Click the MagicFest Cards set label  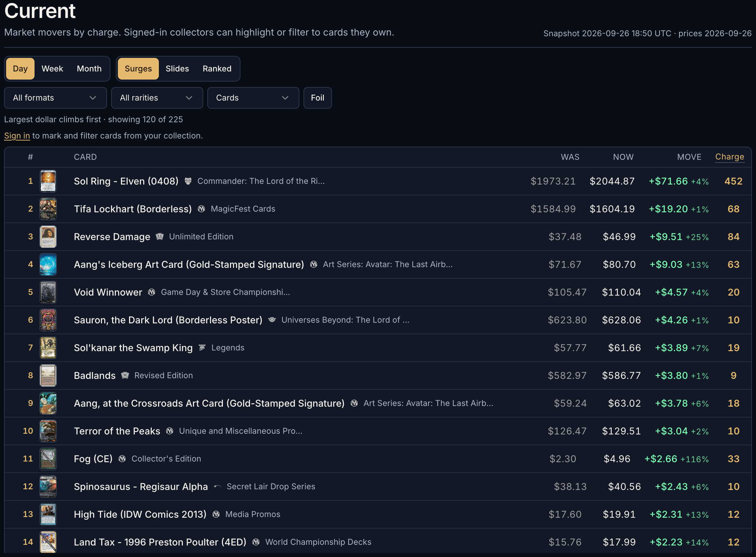pos(243,209)
